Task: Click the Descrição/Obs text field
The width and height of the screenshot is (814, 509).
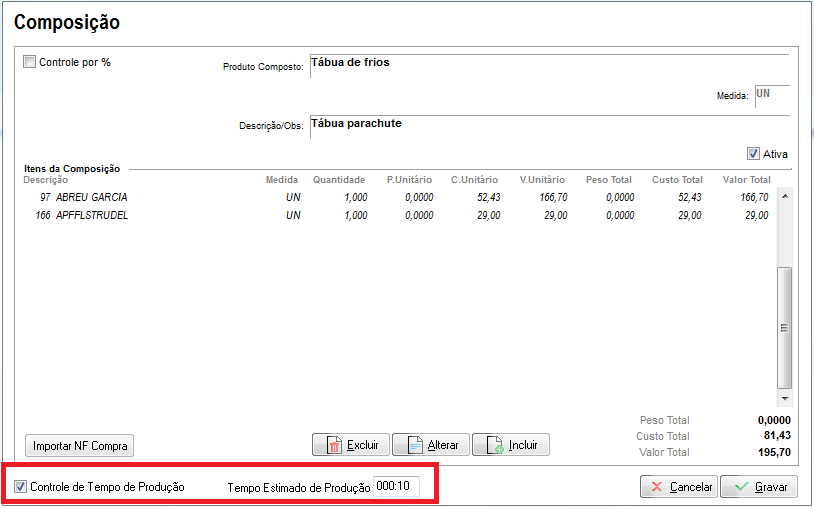Action: coord(548,124)
